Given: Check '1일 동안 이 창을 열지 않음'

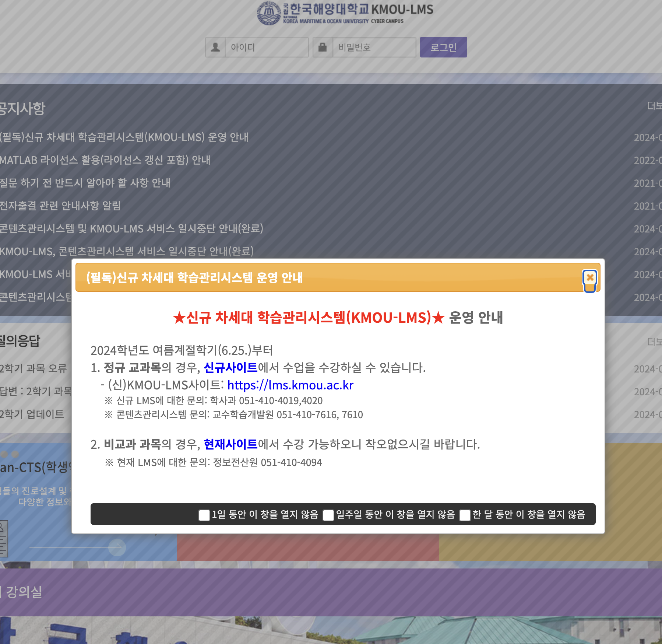Looking at the screenshot, I should tap(204, 515).
